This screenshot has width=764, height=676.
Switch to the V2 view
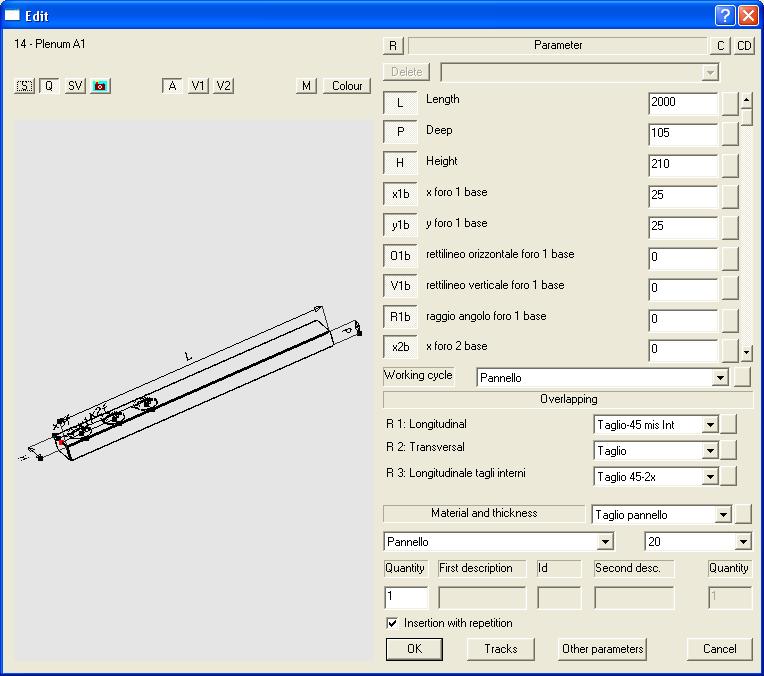click(x=223, y=86)
